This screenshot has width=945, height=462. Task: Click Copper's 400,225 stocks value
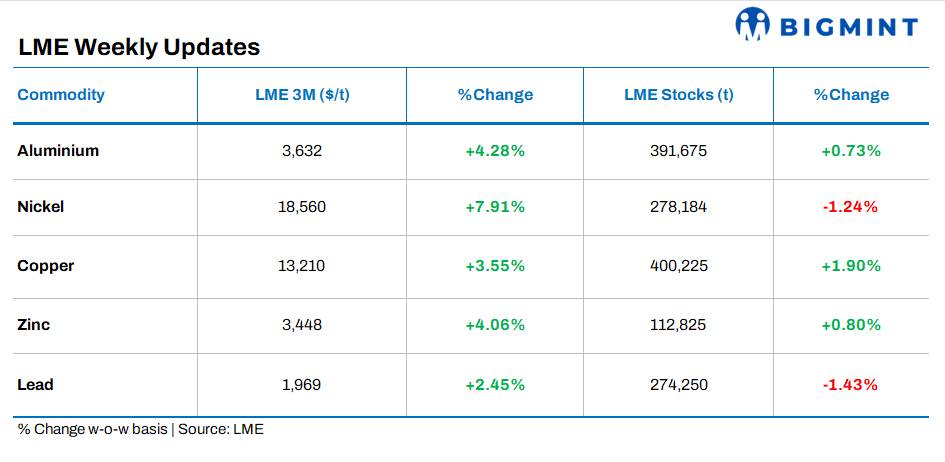(x=678, y=266)
